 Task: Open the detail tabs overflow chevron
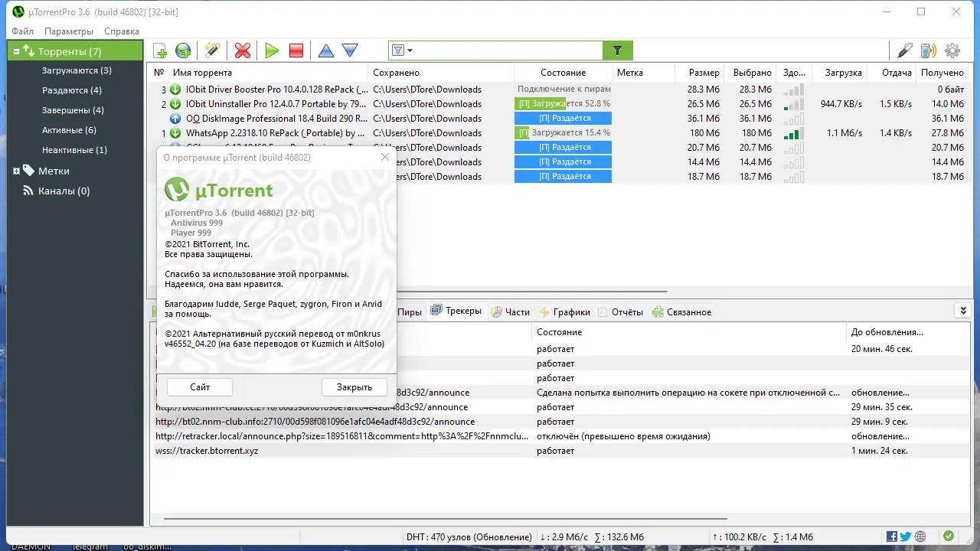962,310
